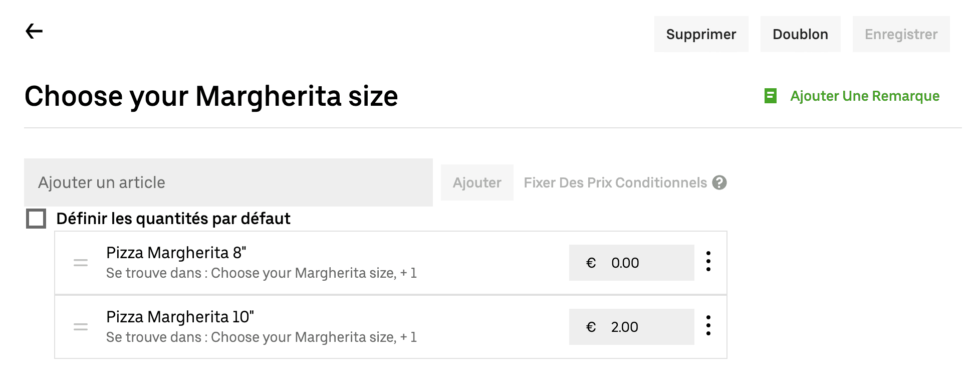Click the drag handle next to Pizza Margherita 10"
Image resolution: width=980 pixels, height=385 pixels.
(80, 326)
